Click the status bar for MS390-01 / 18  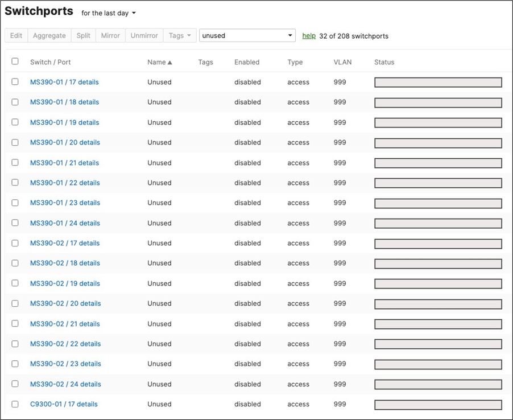[x=437, y=102]
